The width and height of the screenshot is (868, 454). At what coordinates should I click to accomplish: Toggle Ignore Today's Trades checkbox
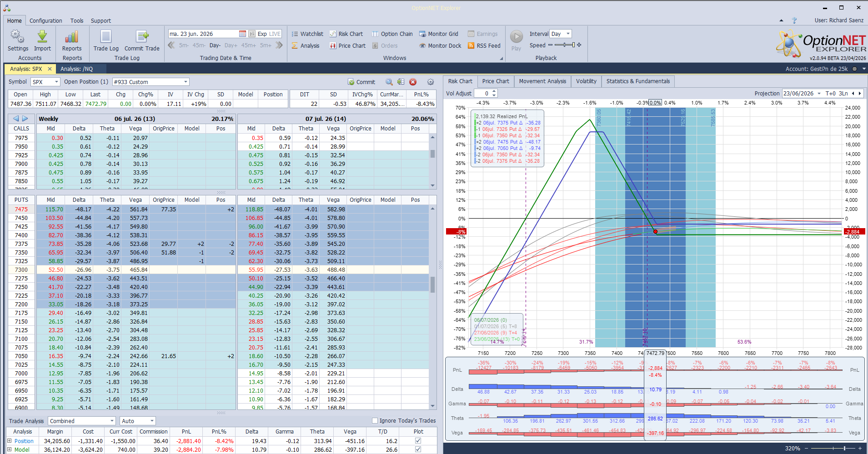click(x=375, y=420)
